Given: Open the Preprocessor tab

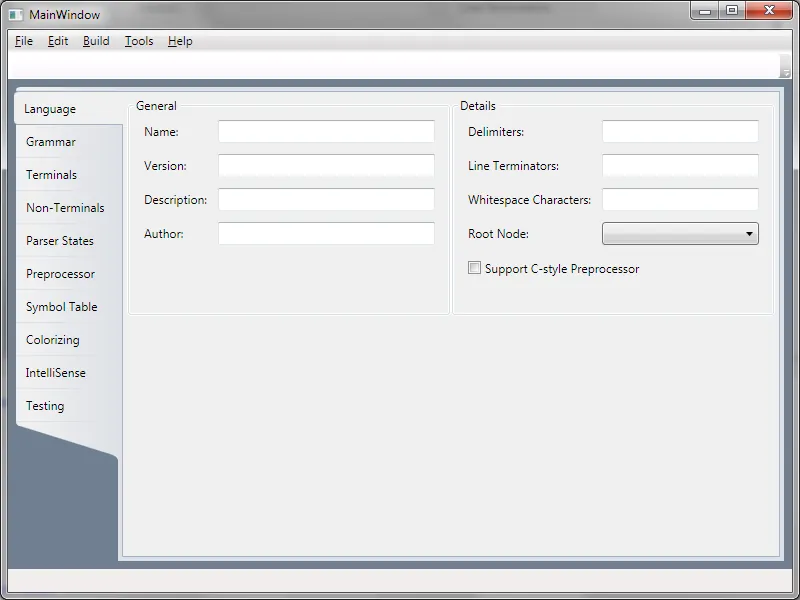Looking at the screenshot, I should (69, 274).
